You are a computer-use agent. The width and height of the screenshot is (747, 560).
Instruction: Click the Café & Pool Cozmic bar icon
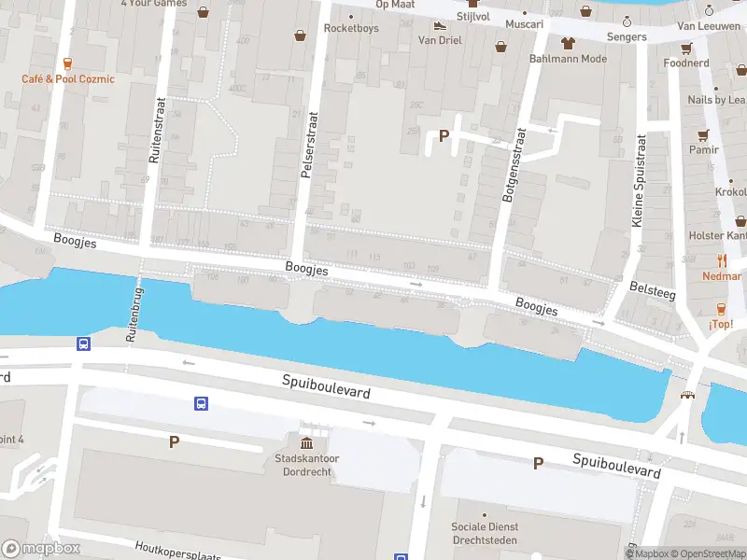pos(67,63)
